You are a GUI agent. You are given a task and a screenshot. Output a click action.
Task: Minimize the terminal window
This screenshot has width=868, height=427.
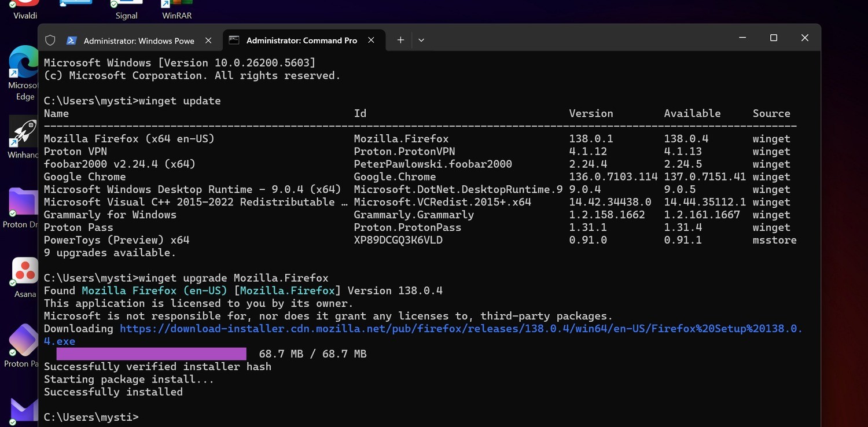click(x=742, y=38)
